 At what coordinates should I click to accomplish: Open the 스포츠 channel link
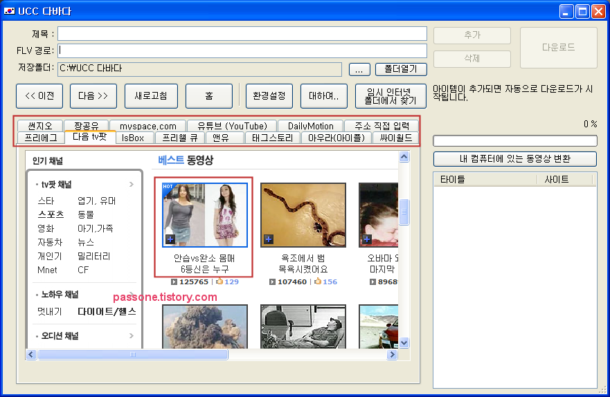[x=51, y=214]
